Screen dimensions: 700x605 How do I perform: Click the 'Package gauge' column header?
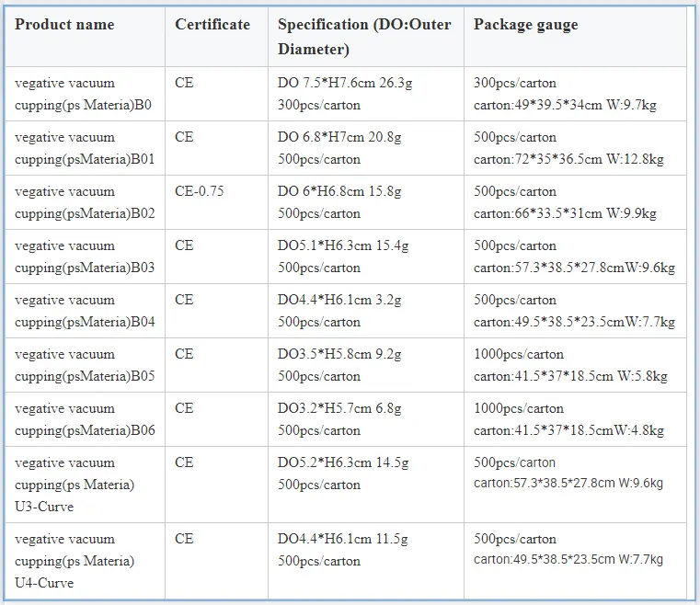[x=526, y=25]
